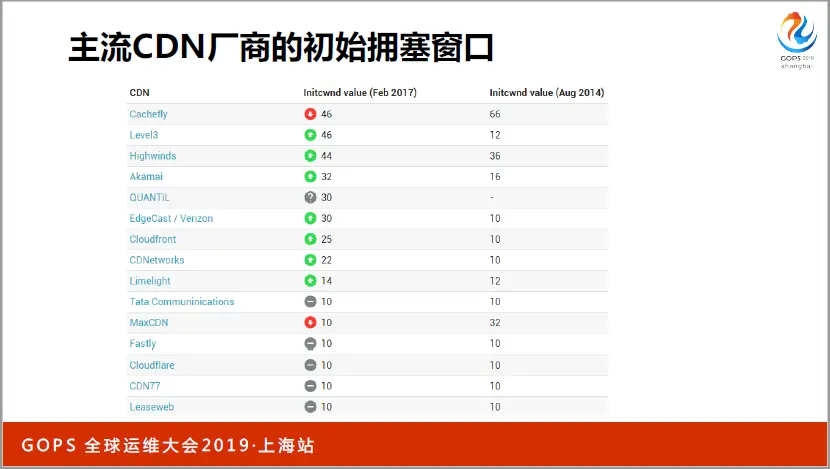This screenshot has width=830, height=469.
Task: Click the gray unchanged icon in Leaseweb row
Action: pos(310,407)
